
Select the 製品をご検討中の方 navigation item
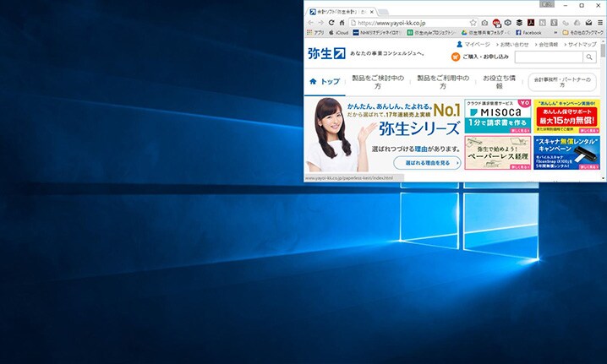[378, 82]
